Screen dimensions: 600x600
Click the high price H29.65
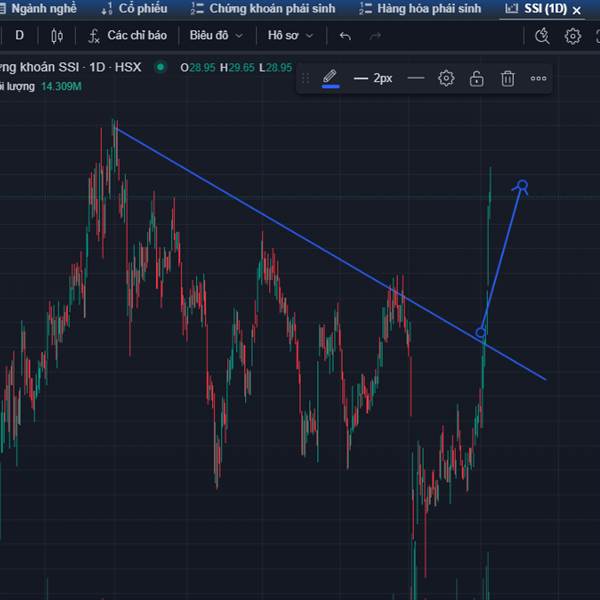(x=237, y=68)
